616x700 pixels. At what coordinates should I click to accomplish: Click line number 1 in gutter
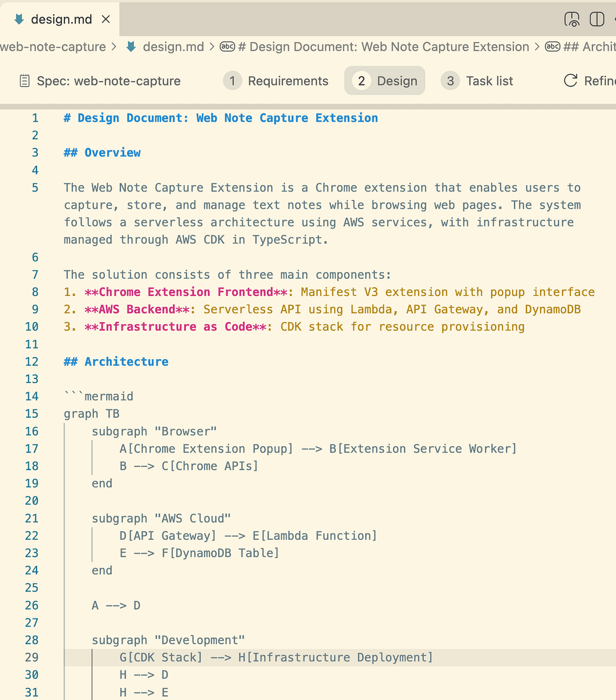point(35,118)
